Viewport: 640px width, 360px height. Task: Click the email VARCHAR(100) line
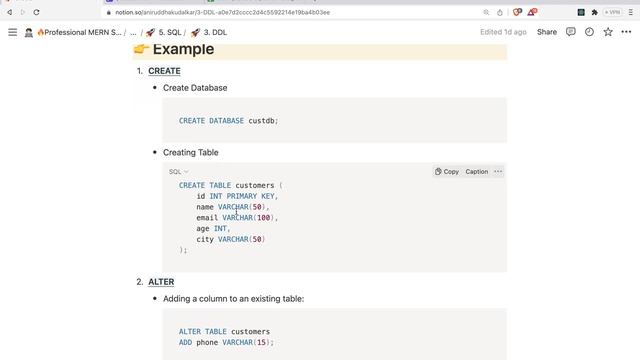point(237,218)
